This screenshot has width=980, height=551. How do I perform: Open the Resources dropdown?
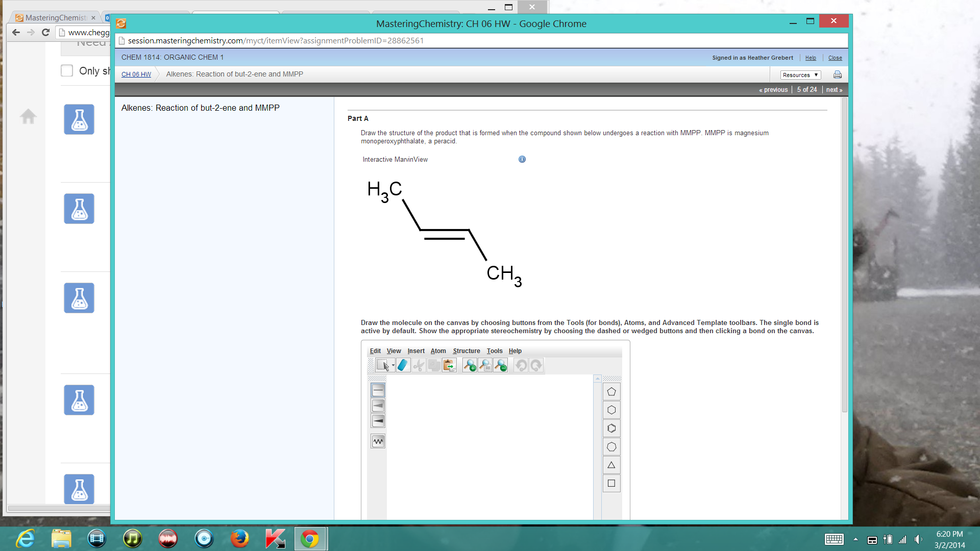point(800,75)
